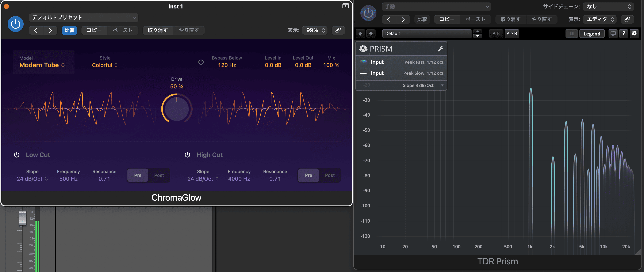Go to next setting in TDR Prism header
The image size is (644, 272).
point(403,19)
